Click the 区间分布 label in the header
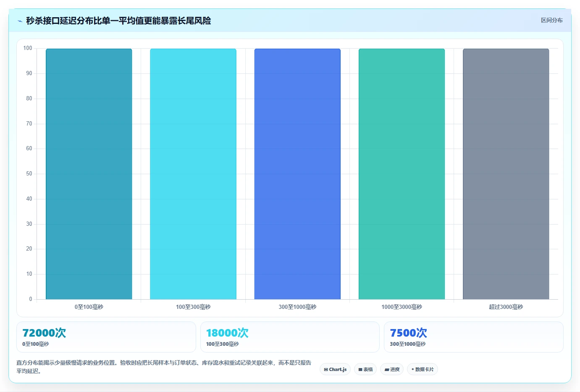This screenshot has height=392, width=580. 551,20
